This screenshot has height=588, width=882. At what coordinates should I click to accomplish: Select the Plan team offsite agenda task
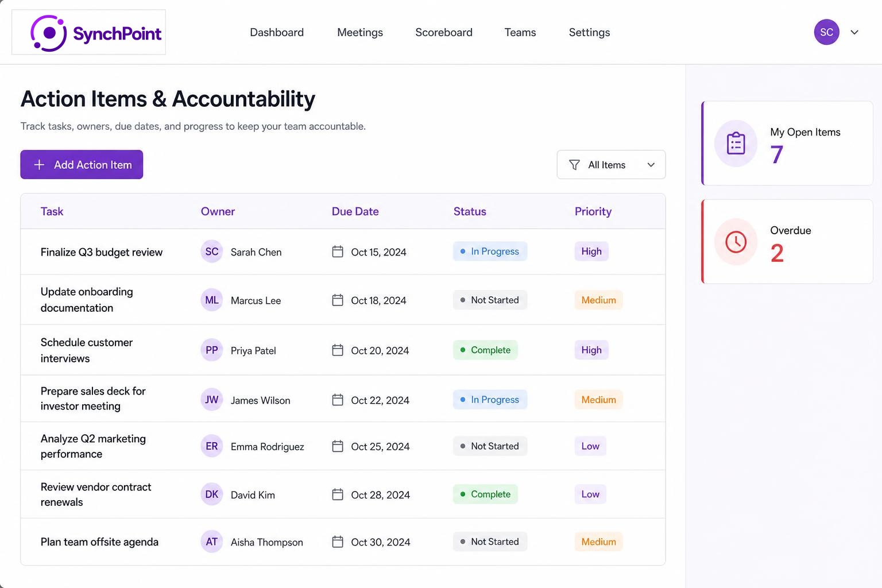click(x=99, y=542)
